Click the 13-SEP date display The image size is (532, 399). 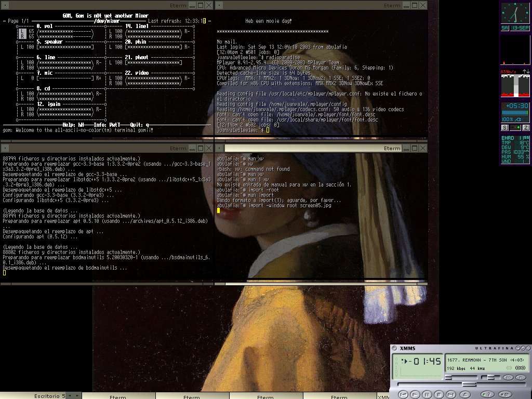(520, 28)
